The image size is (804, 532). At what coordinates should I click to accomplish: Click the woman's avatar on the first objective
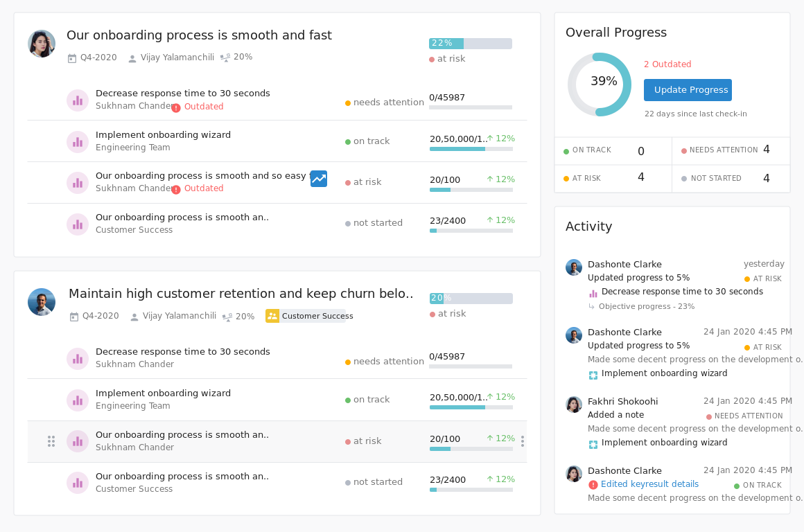click(x=42, y=44)
